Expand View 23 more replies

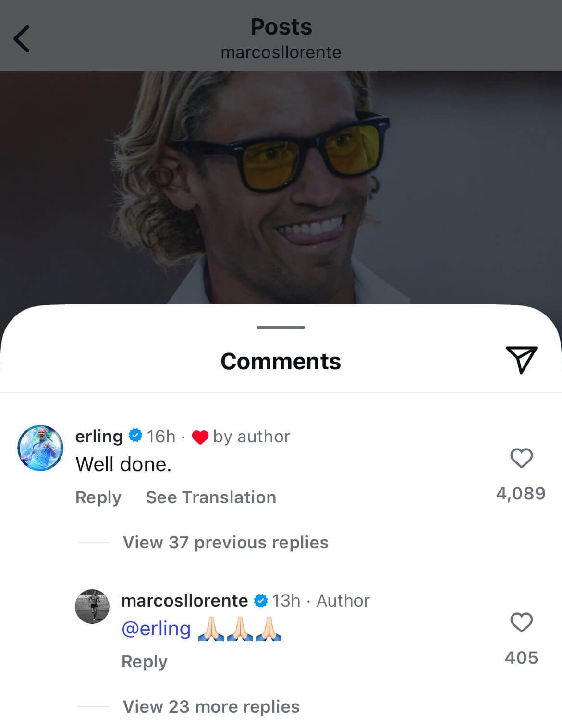pyautogui.click(x=210, y=706)
